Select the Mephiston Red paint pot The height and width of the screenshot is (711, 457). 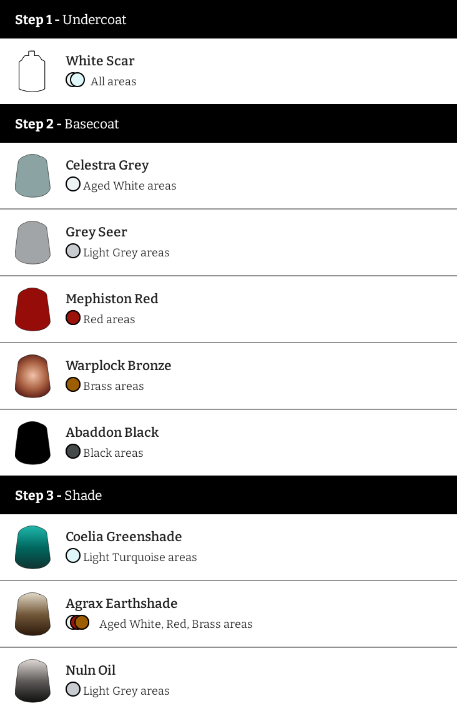click(x=33, y=309)
